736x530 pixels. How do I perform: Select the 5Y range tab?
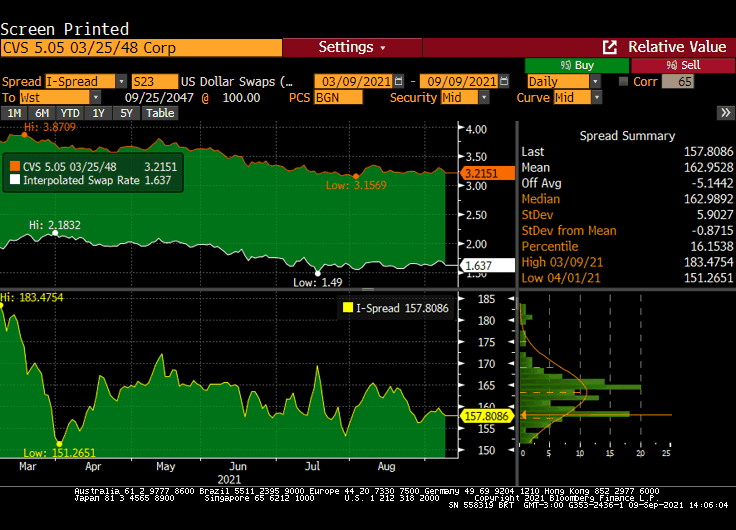coord(126,113)
